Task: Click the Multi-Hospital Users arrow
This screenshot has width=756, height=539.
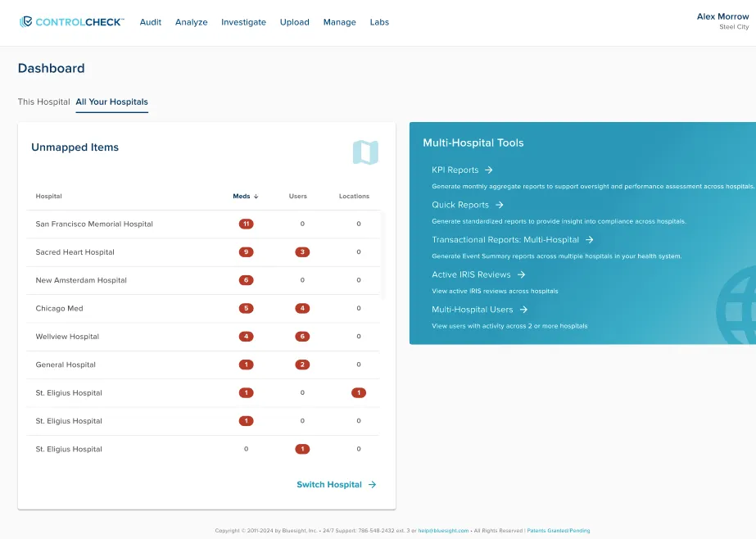Action: click(x=523, y=310)
